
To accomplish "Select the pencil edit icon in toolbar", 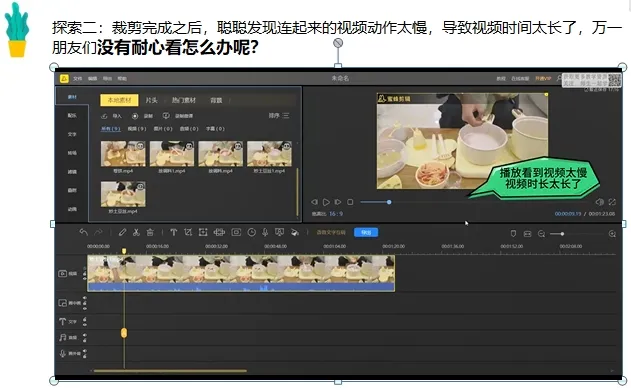I will [x=122, y=232].
